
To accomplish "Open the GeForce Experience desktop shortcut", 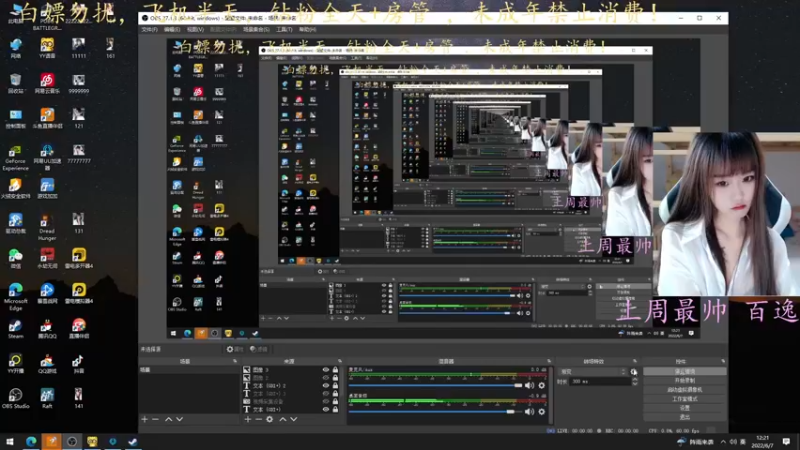I will [x=15, y=157].
